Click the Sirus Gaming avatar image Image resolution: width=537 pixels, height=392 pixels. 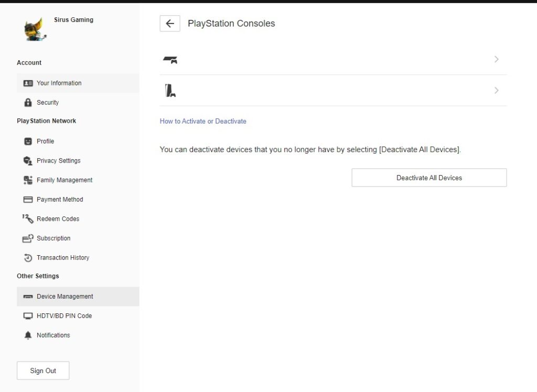coord(35,29)
